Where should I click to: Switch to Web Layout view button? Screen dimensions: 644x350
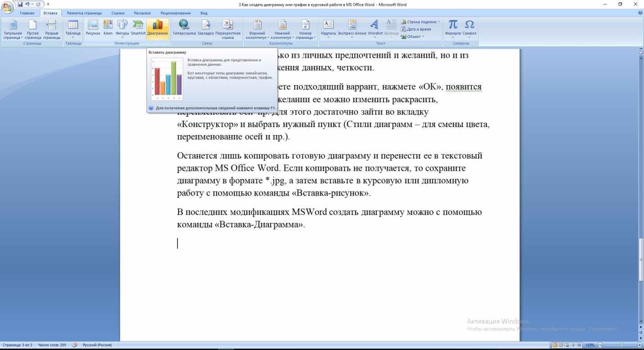click(567, 345)
